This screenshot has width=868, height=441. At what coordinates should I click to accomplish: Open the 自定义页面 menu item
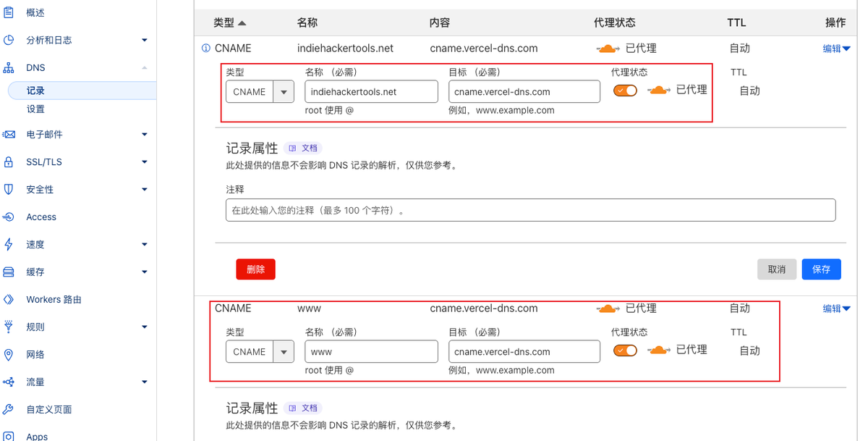point(49,409)
